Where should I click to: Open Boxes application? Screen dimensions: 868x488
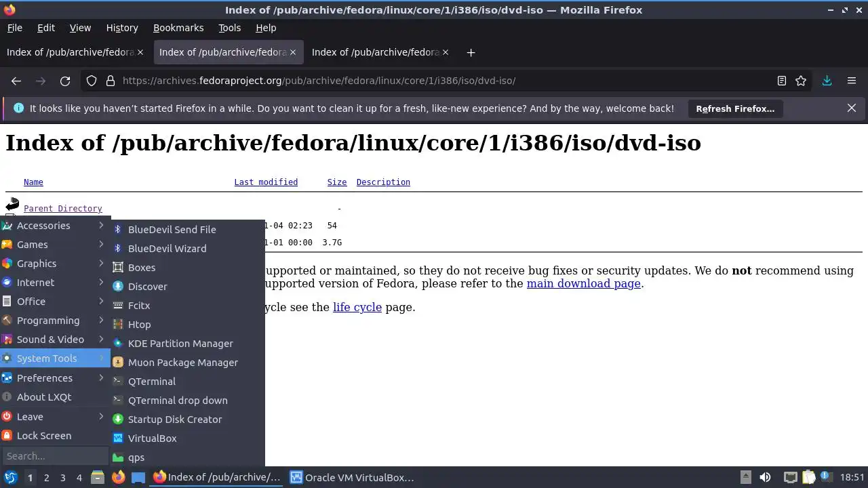188,268
